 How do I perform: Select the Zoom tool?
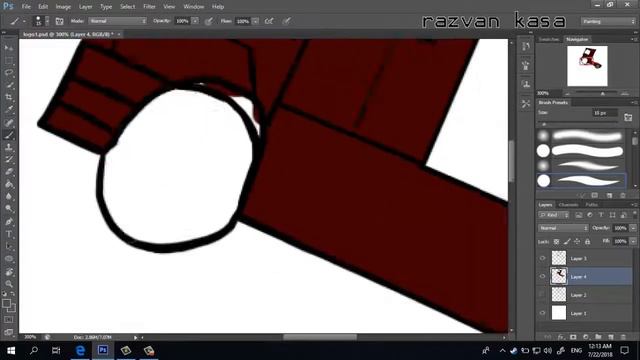click(9, 284)
